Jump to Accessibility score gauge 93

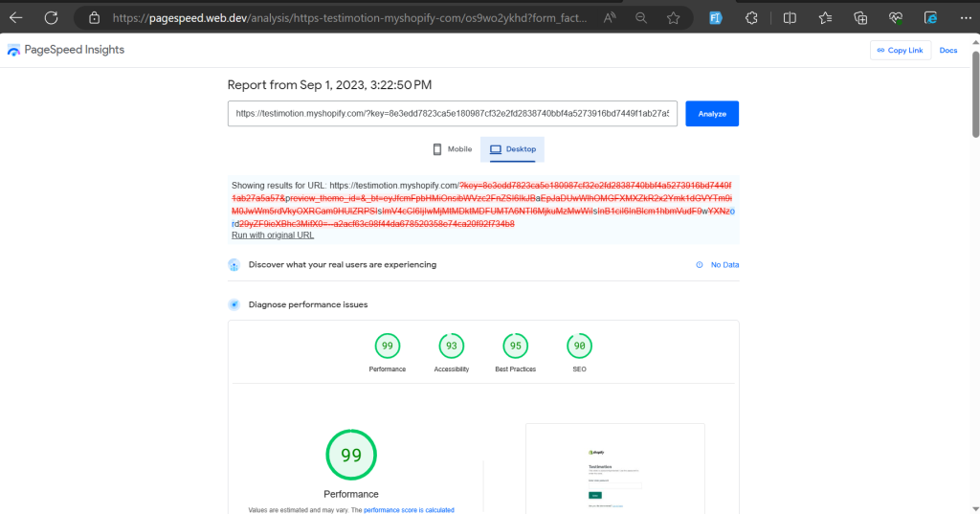click(x=452, y=346)
